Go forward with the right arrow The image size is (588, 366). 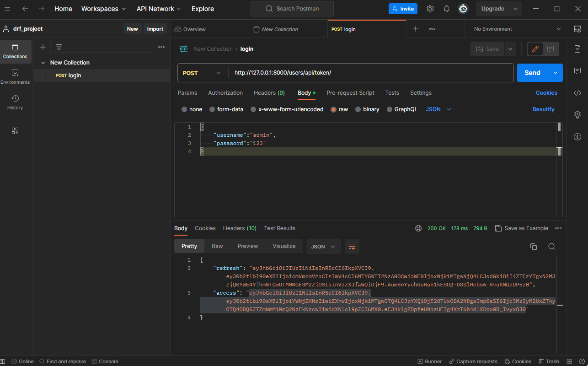pyautogui.click(x=41, y=9)
